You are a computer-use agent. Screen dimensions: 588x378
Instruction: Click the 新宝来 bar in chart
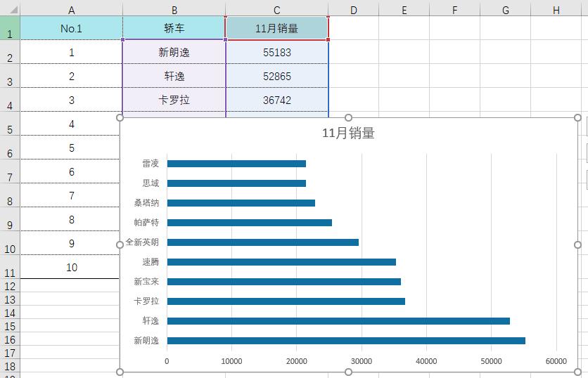pos(284,281)
